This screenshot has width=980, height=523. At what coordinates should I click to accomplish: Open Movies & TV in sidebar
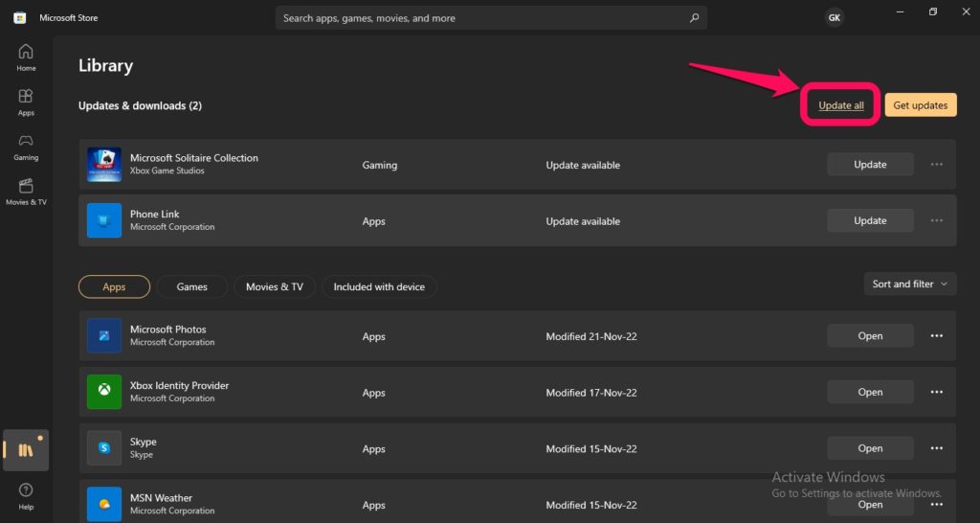(26, 193)
